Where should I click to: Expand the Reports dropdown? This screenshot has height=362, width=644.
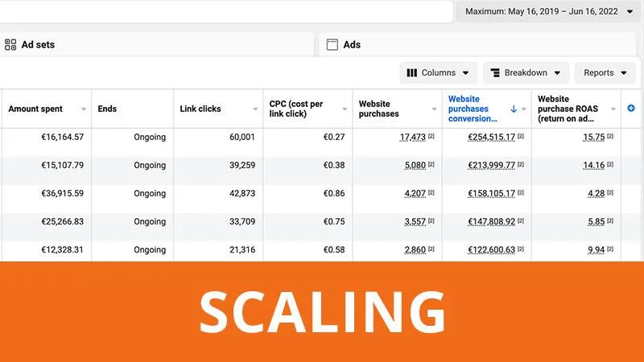605,72
